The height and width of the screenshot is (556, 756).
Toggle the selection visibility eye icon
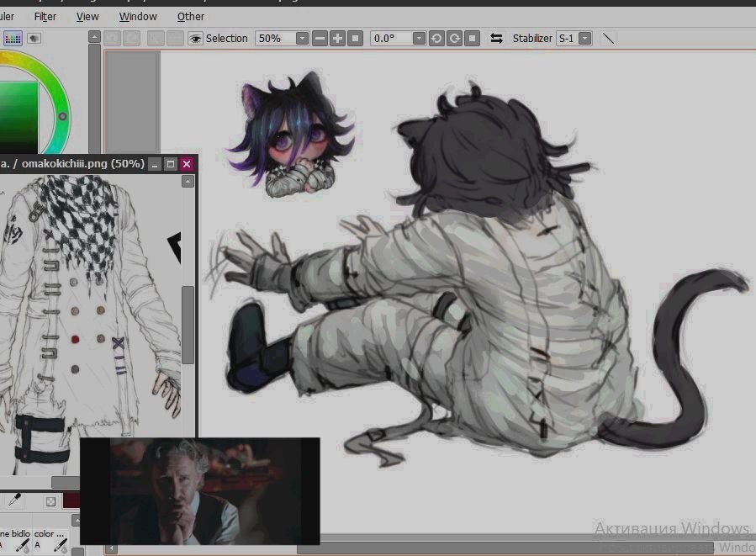(x=195, y=39)
